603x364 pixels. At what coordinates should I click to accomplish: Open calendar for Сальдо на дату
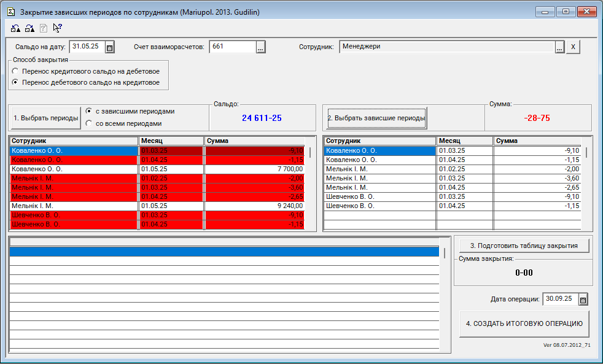click(x=110, y=47)
